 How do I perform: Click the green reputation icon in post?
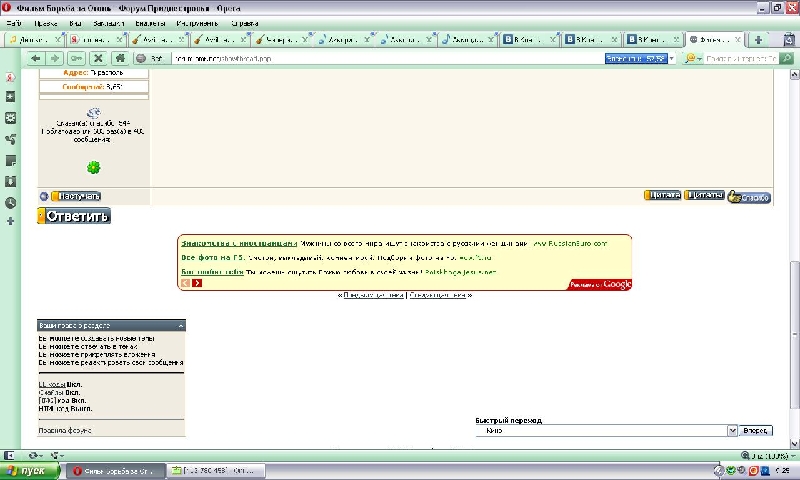coord(93,167)
